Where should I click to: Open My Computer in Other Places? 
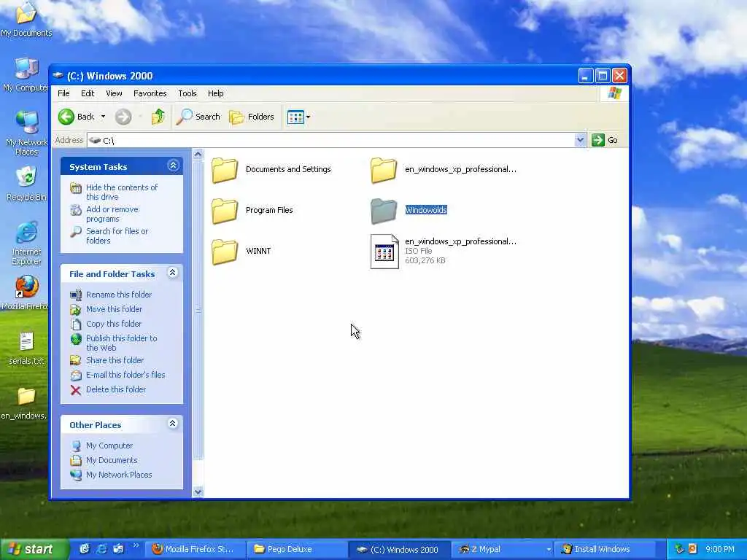click(109, 446)
